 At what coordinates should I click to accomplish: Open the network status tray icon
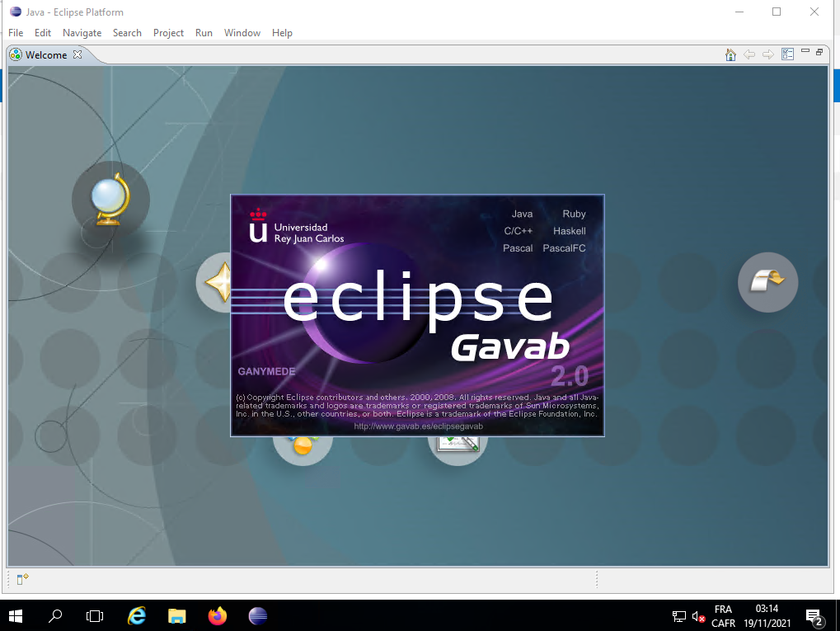coord(678,616)
